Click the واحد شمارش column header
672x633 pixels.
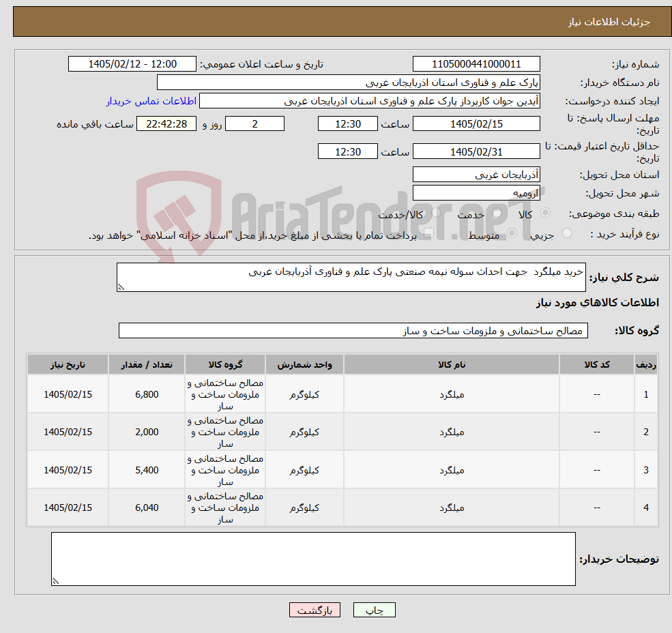click(x=304, y=365)
